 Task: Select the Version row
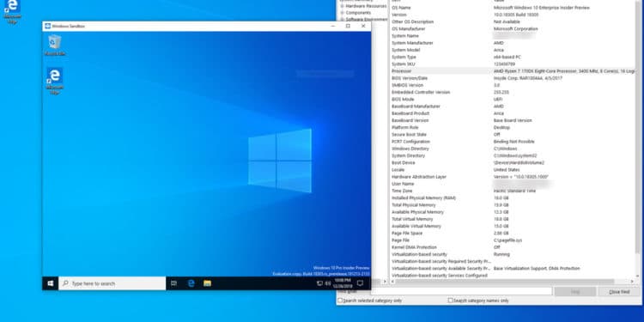pos(513,15)
